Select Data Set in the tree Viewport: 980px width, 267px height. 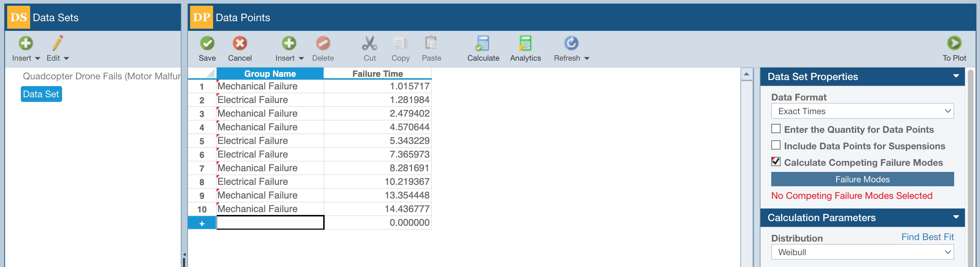[x=41, y=94]
